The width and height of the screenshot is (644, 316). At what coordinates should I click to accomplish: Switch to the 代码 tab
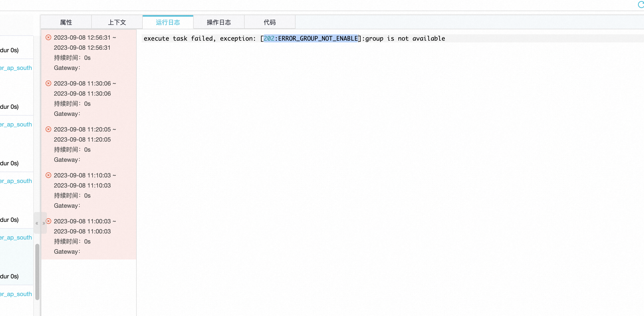(270, 22)
